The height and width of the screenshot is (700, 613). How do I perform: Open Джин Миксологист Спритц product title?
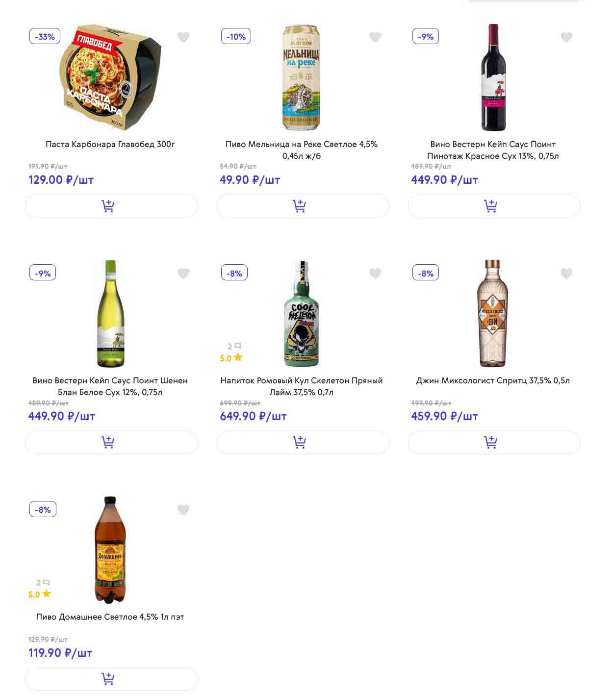[x=493, y=380]
